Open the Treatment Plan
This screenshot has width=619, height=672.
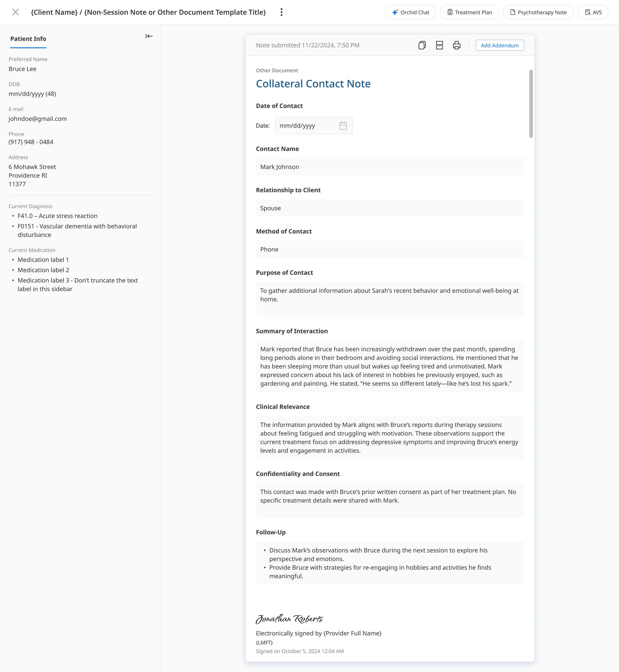pyautogui.click(x=469, y=12)
